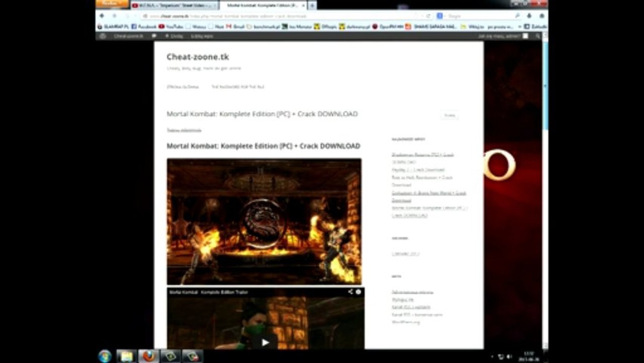Click the WordPress logo in admin bar
Image resolution: width=644 pixels, height=363 pixels.
pos(103,36)
